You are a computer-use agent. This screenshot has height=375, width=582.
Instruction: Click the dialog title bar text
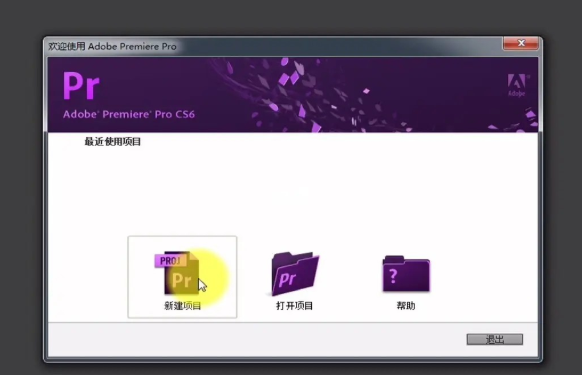coord(112,46)
